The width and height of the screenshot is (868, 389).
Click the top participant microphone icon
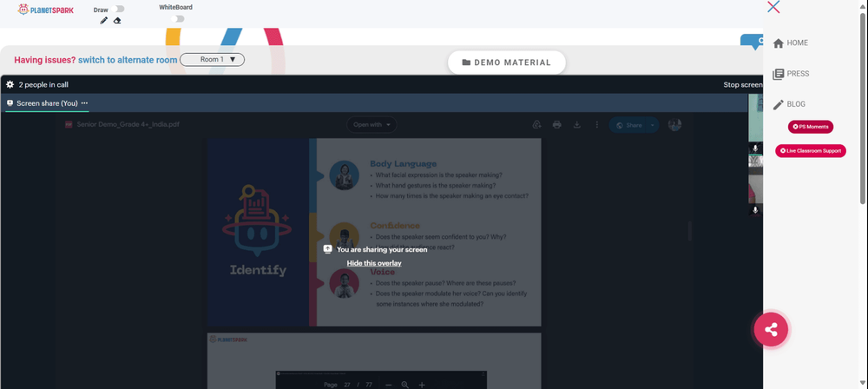(x=755, y=148)
